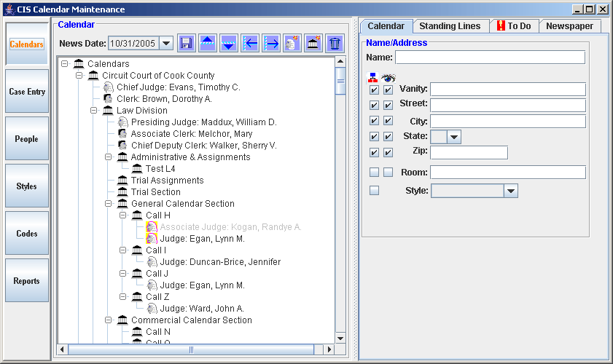This screenshot has width=613, height=364.
Task: Click the right arrow indent toolbar icon
Action: (x=271, y=43)
